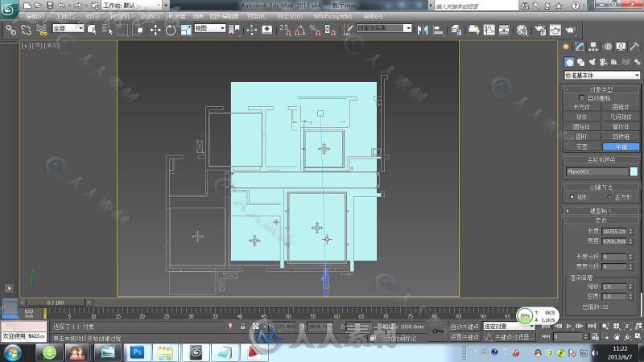The image size is (644, 362).
Task: Click Edit Named Selection Sets icon
Action: tap(348, 30)
